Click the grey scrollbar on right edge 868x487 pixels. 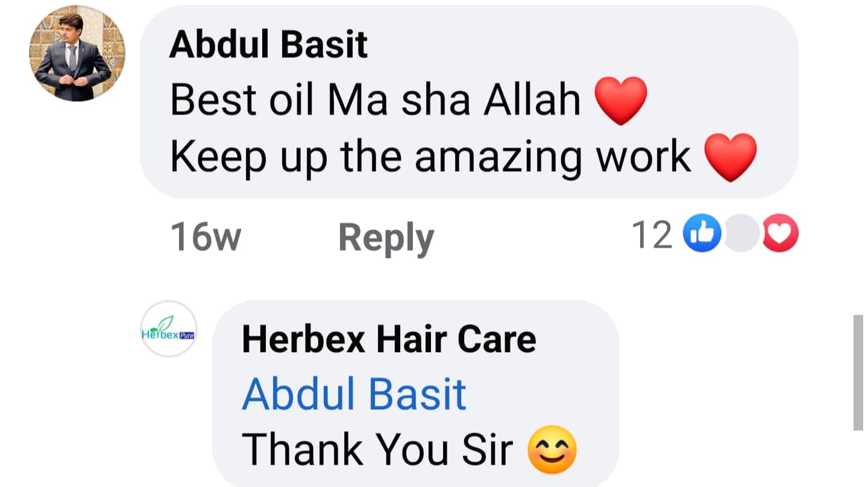[858, 372]
